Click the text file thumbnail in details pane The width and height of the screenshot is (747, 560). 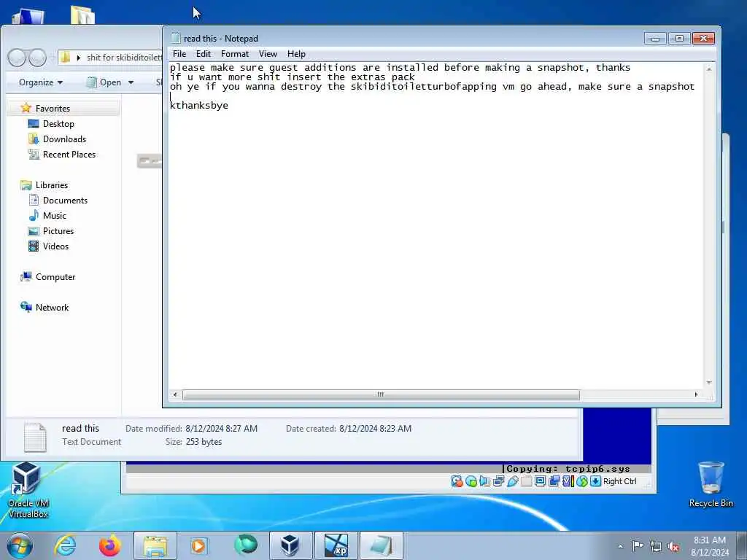[35, 437]
